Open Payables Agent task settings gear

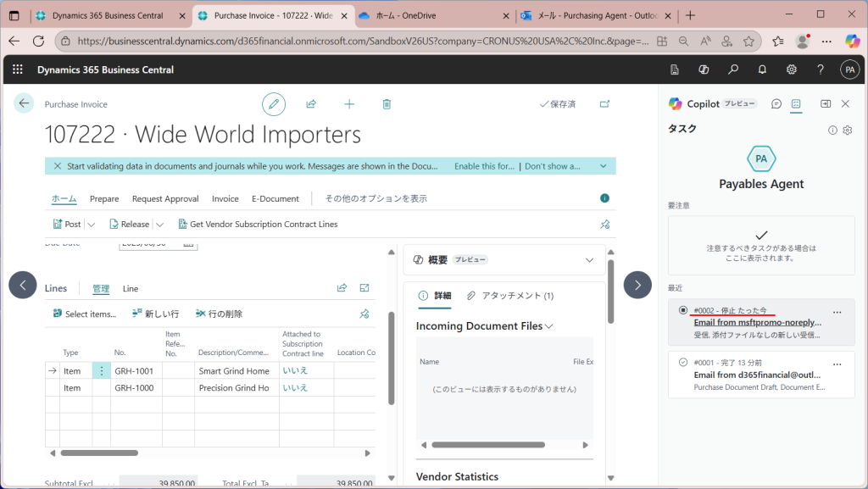click(x=848, y=130)
